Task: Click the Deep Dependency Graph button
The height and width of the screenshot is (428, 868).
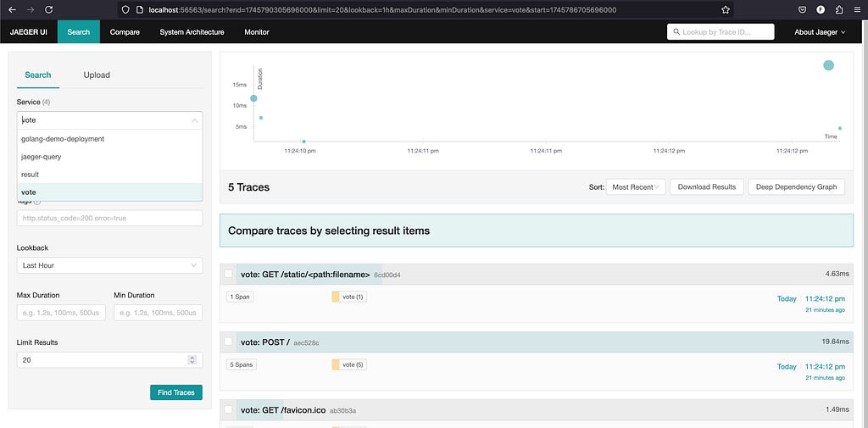Action: (797, 187)
